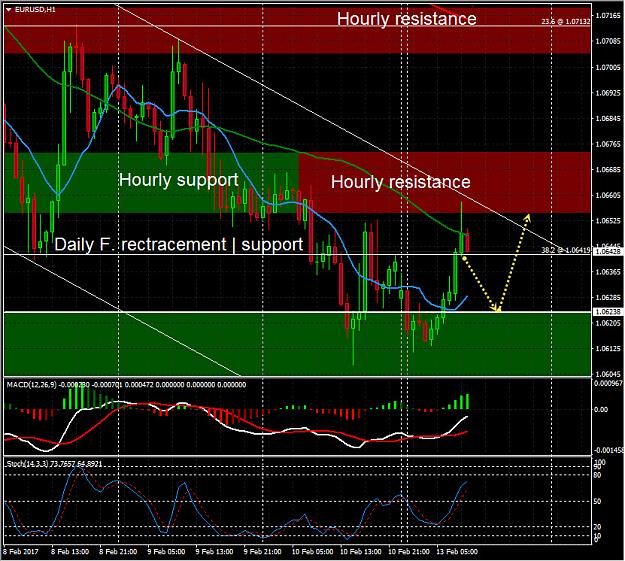Open the EURUSD,H1 chart dropdown triangle
Screen dimensions: 625x561
[x=9, y=10]
